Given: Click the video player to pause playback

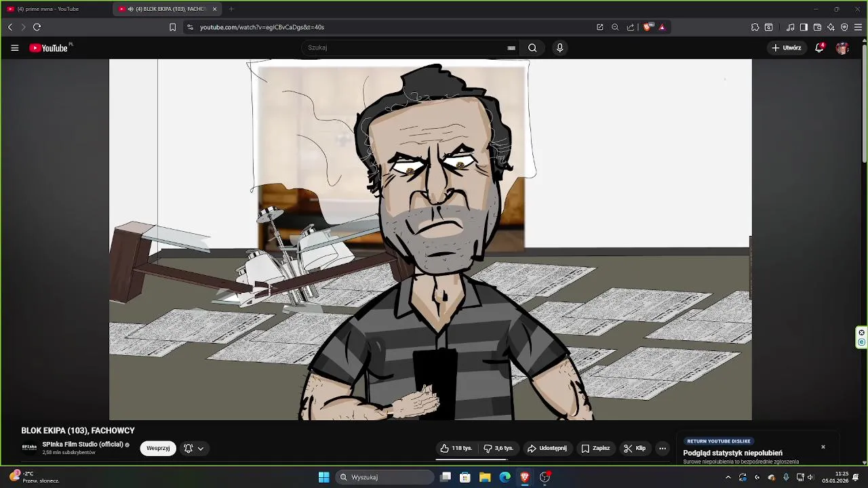Looking at the screenshot, I should (431, 239).
